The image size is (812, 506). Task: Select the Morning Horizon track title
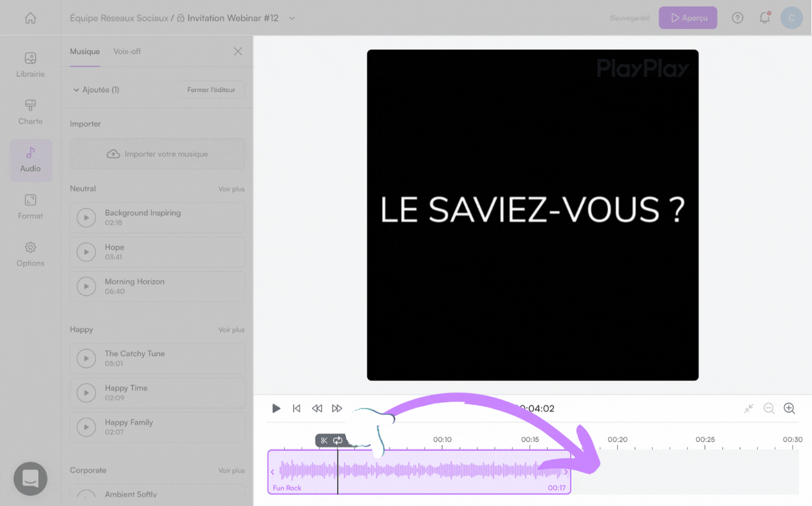point(135,282)
